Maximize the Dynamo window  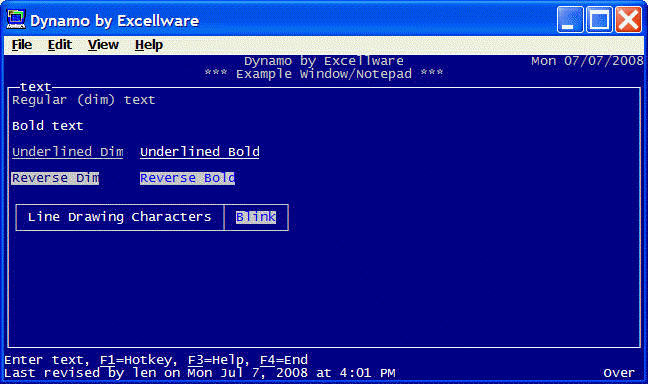(599, 19)
